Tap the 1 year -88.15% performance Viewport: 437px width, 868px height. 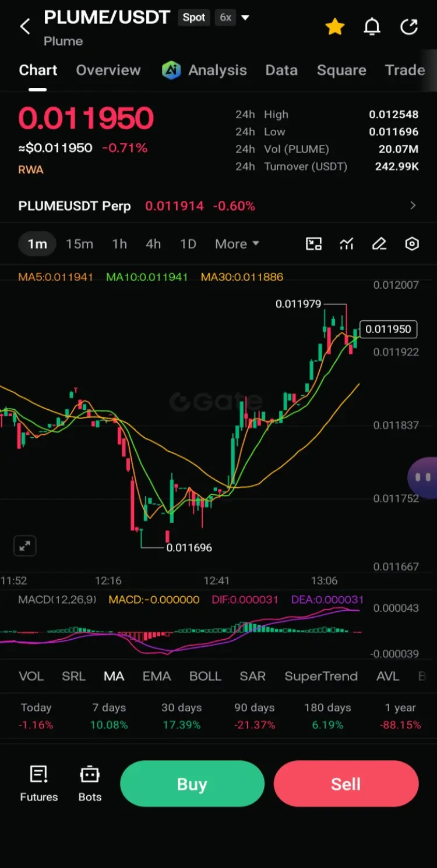tap(400, 717)
